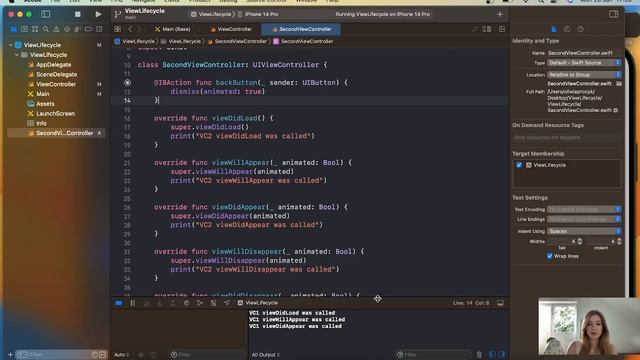
Task: Click the Debug View Hierarchy icon
Action: click(187, 303)
